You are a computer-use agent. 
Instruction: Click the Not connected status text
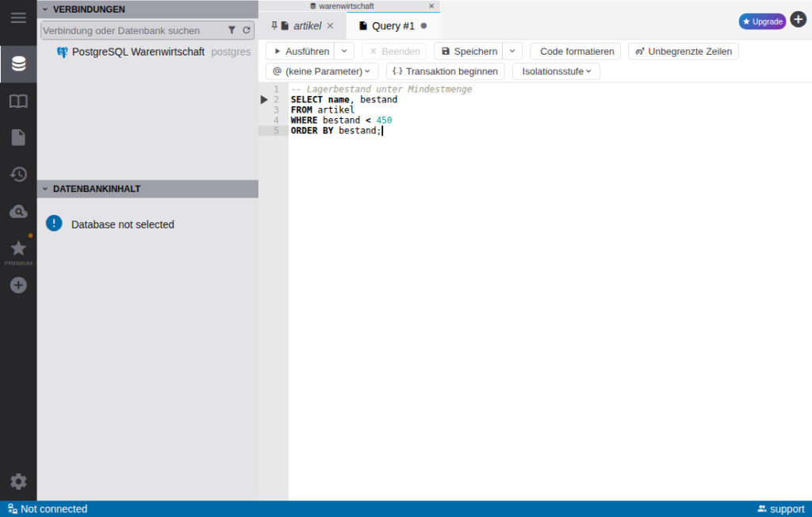54,509
